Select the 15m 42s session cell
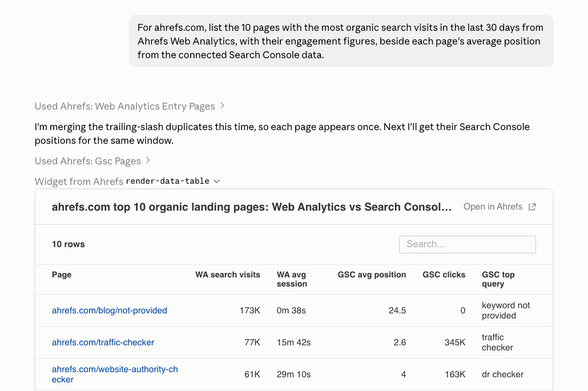The image size is (588, 391). point(293,342)
